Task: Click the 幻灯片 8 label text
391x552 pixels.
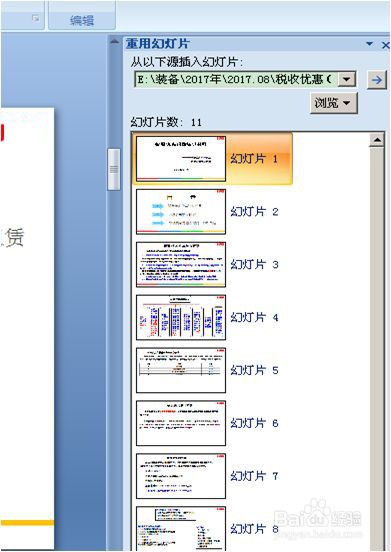Action: [x=254, y=528]
